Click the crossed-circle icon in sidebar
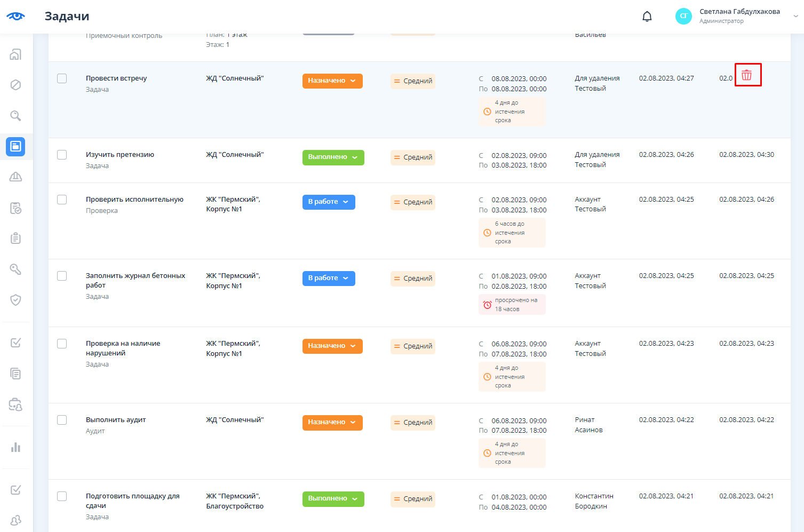The width and height of the screenshot is (804, 532). point(16,85)
